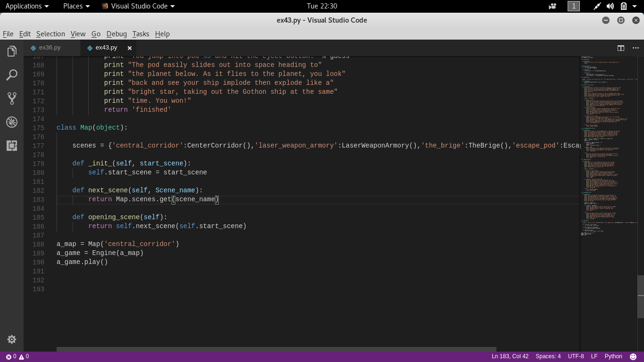
Task: Open the Extensions view icon
Action: pyautogui.click(x=12, y=146)
